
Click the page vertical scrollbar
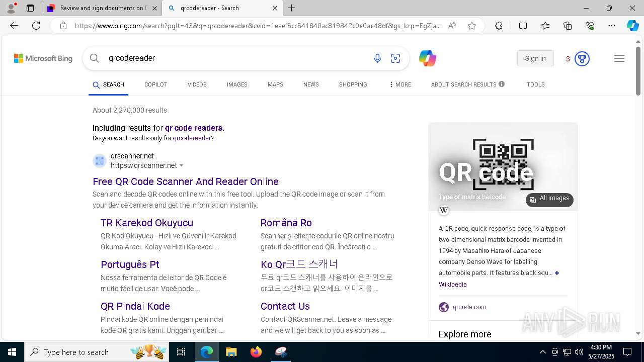(x=638, y=71)
